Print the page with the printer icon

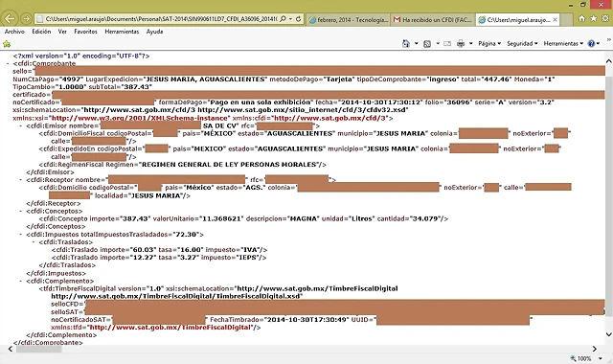[461, 43]
